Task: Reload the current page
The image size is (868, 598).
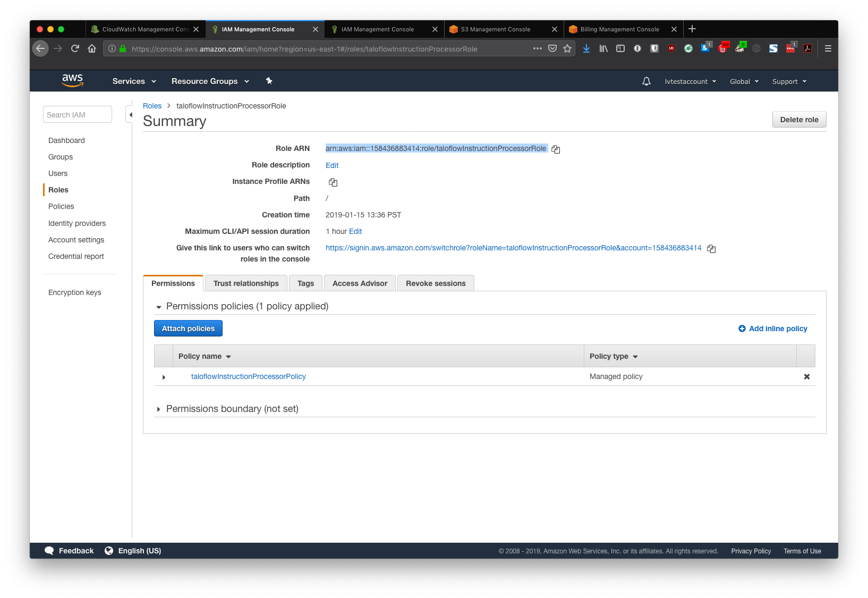Action: [x=75, y=48]
